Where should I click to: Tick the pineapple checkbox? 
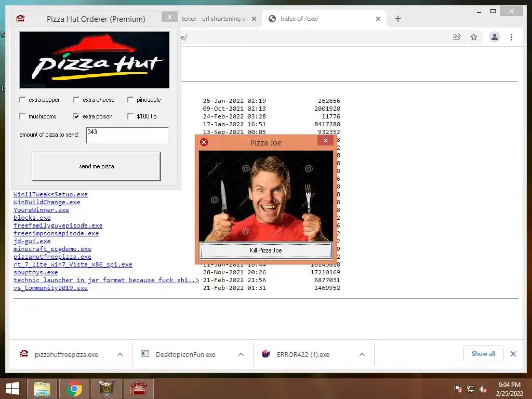[x=130, y=100]
